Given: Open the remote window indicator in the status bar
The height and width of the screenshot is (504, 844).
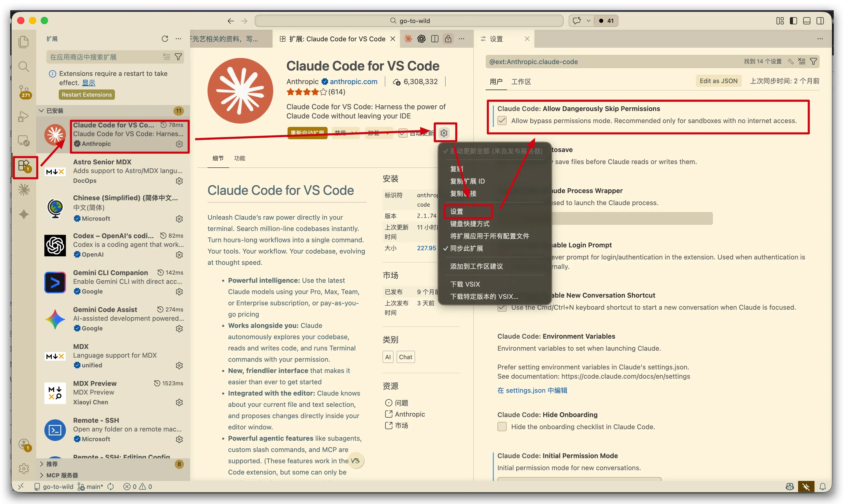Looking at the screenshot, I should tap(21, 487).
